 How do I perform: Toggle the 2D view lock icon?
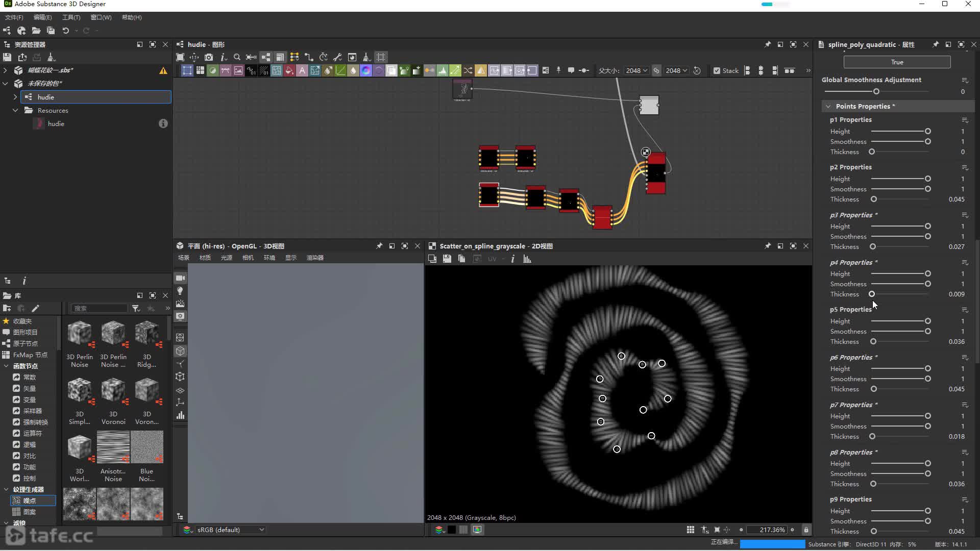(x=806, y=530)
